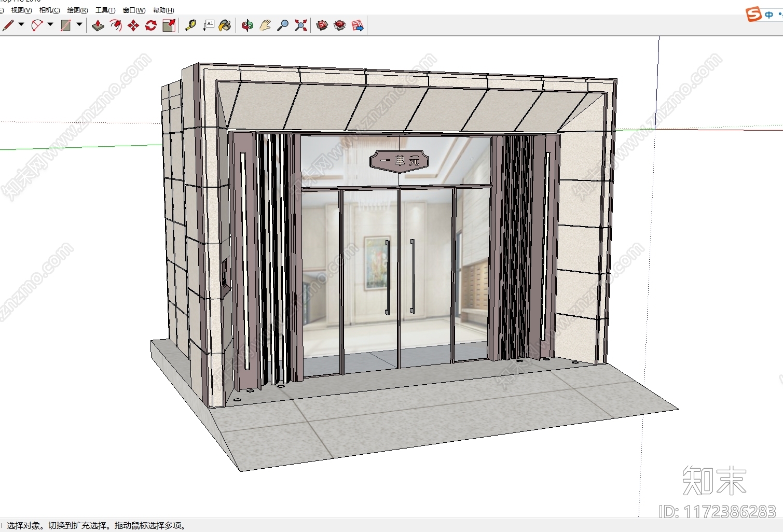The height and width of the screenshot is (532, 783).
Task: Open the 工具(T) menu
Action: tap(105, 10)
